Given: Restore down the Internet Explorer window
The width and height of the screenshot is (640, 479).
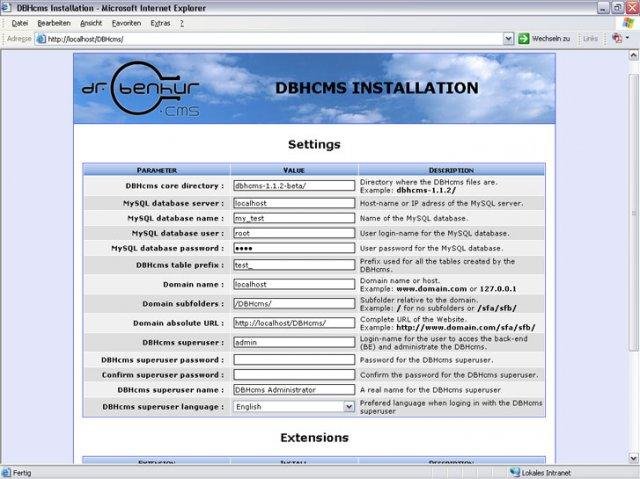Looking at the screenshot, I should (618, 7).
